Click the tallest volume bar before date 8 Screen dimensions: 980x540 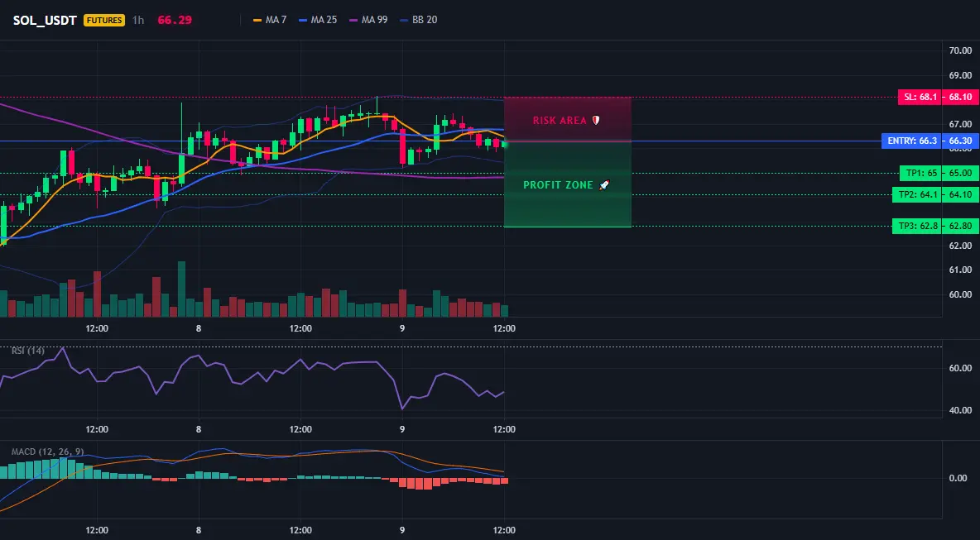click(182, 289)
